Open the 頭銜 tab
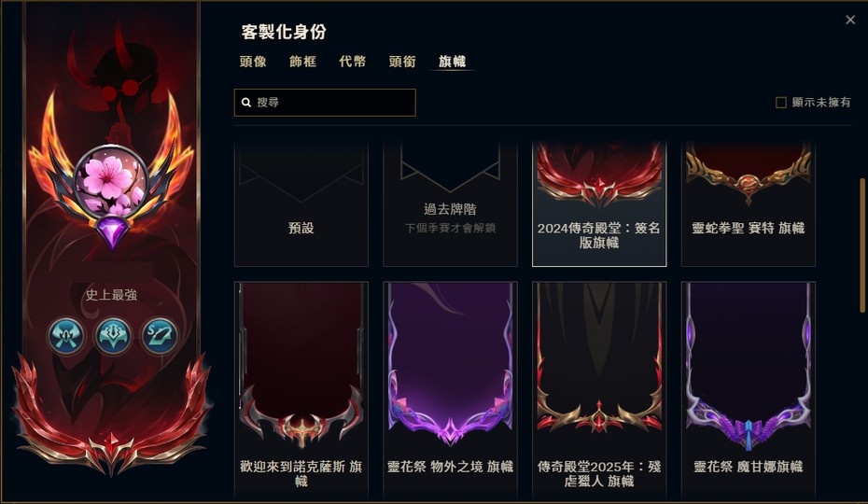Image resolution: width=868 pixels, height=504 pixels. 402,62
